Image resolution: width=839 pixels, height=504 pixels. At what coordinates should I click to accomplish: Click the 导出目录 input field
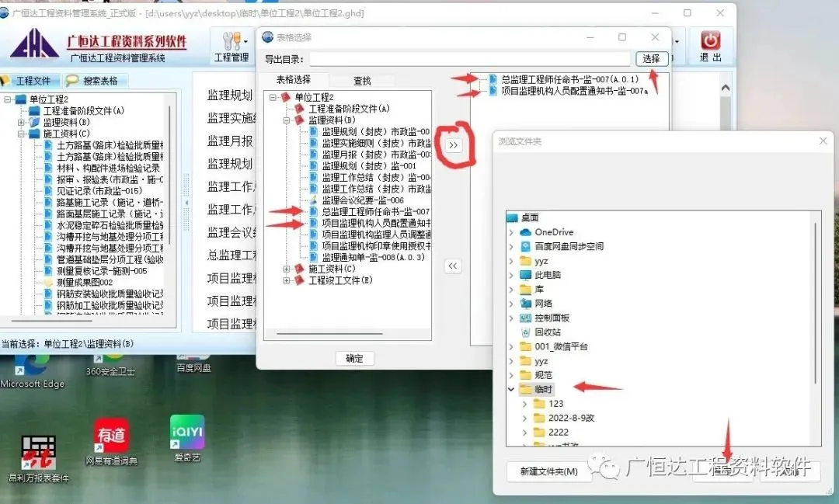click(x=470, y=59)
